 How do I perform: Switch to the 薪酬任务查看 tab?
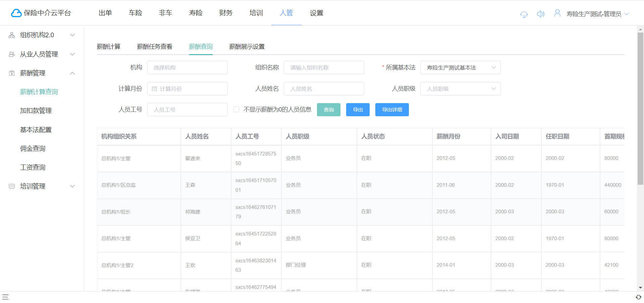155,47
